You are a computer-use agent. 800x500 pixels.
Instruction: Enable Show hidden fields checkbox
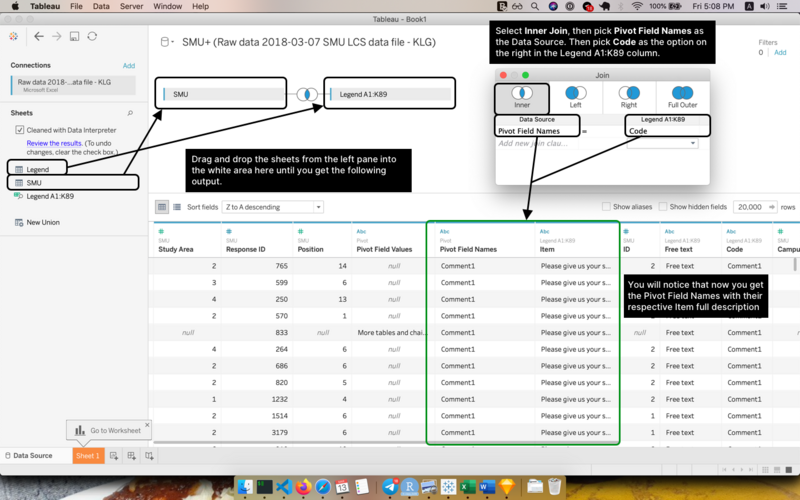click(x=663, y=207)
